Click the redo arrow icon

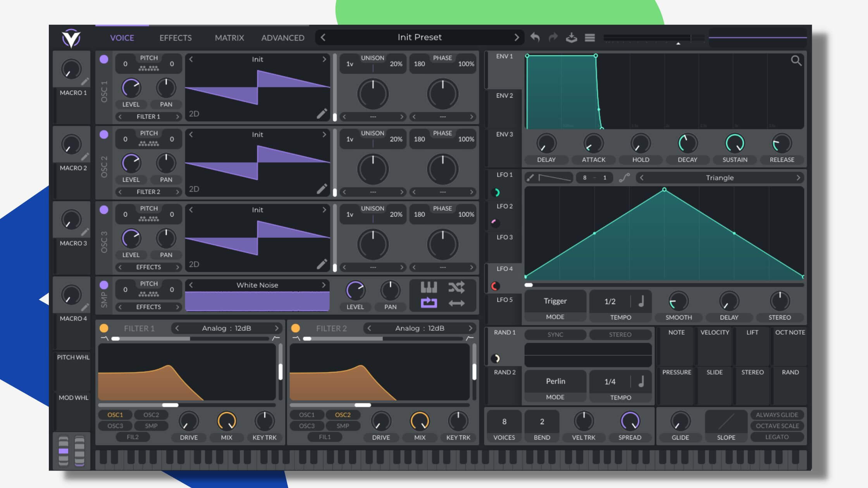(553, 37)
